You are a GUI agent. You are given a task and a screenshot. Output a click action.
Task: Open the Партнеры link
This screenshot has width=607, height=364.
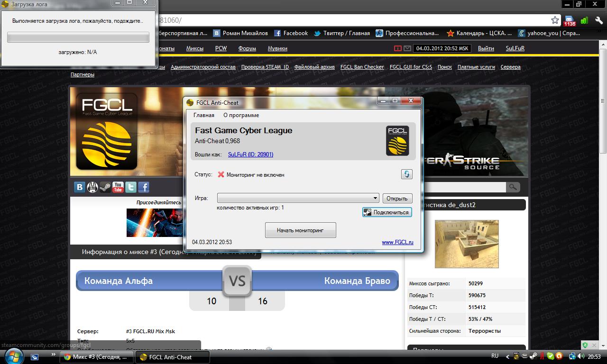click(83, 74)
